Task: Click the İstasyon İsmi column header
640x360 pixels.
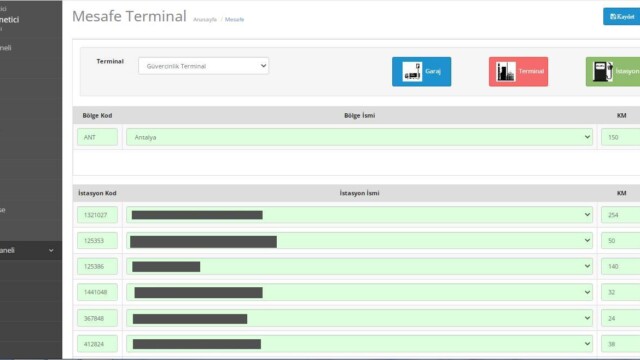Action: (359, 193)
